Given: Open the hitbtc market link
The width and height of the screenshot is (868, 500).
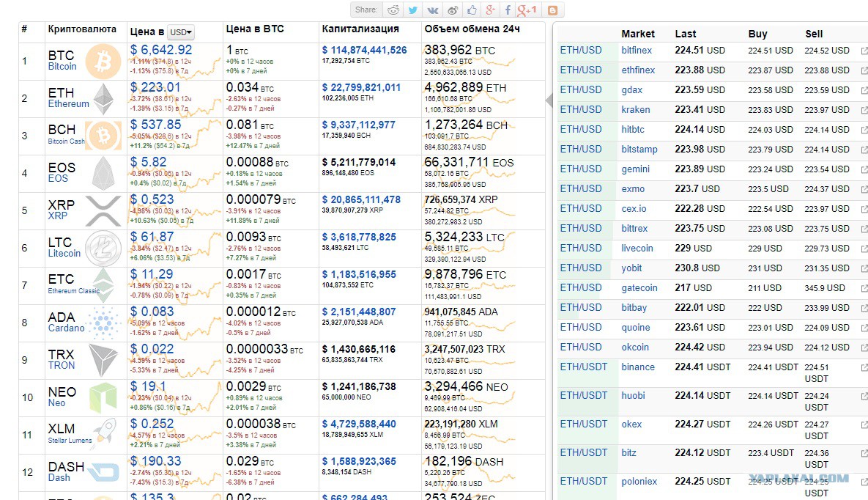Looking at the screenshot, I should [x=633, y=129].
